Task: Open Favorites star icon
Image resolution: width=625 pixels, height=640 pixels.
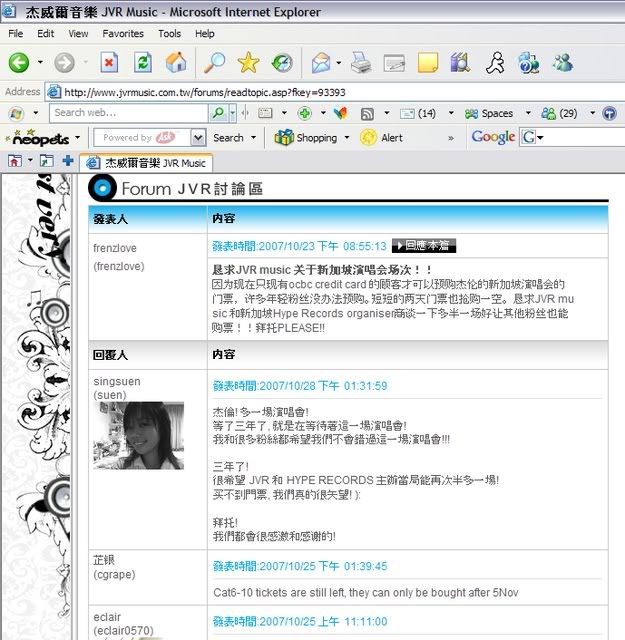Action: pyautogui.click(x=248, y=63)
